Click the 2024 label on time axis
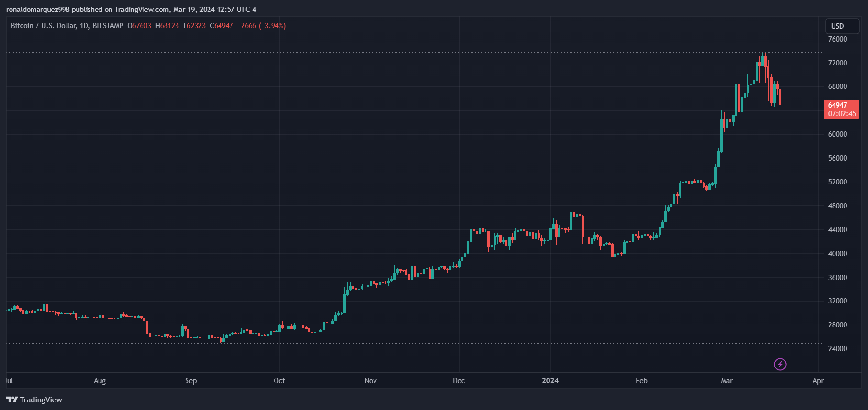This screenshot has width=868, height=410. point(550,381)
